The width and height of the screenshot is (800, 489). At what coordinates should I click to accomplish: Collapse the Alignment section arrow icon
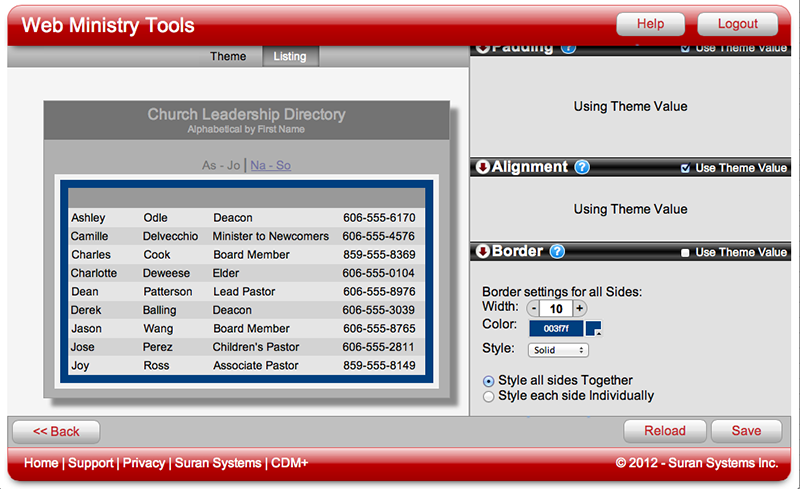[482, 168]
